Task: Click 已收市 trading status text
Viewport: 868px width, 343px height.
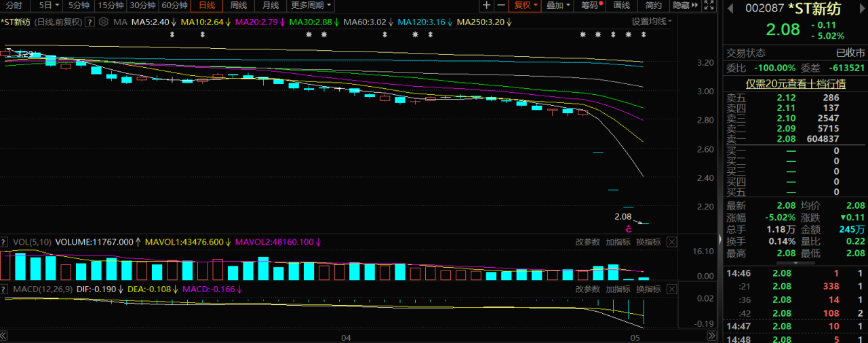Action: (x=850, y=52)
